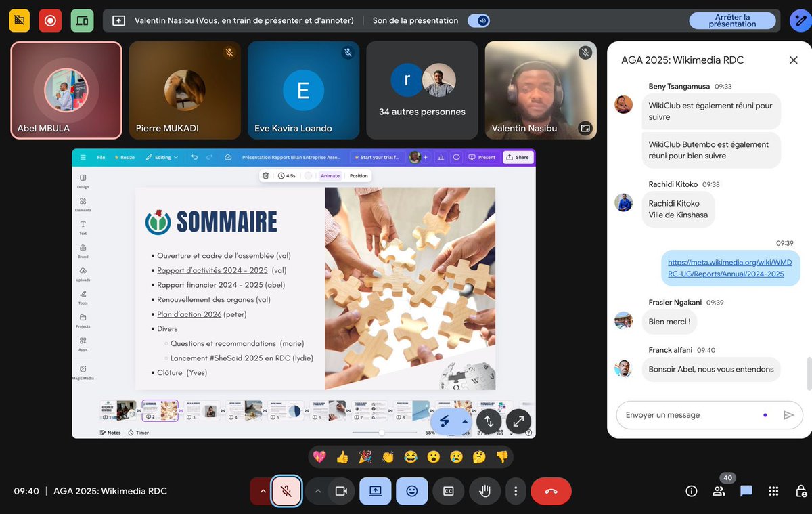Raise hand using the hand button

click(x=484, y=491)
